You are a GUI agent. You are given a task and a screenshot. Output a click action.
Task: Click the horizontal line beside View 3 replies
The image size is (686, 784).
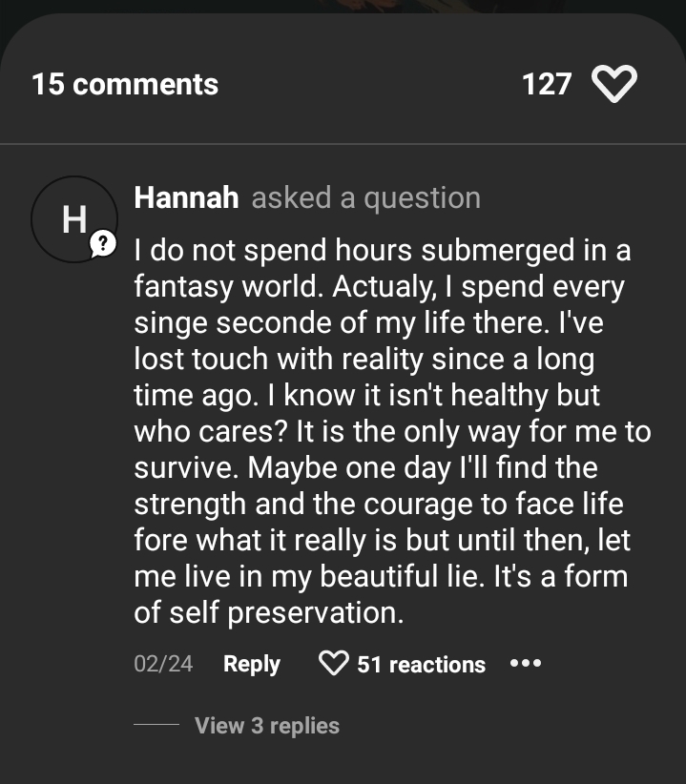(x=156, y=726)
